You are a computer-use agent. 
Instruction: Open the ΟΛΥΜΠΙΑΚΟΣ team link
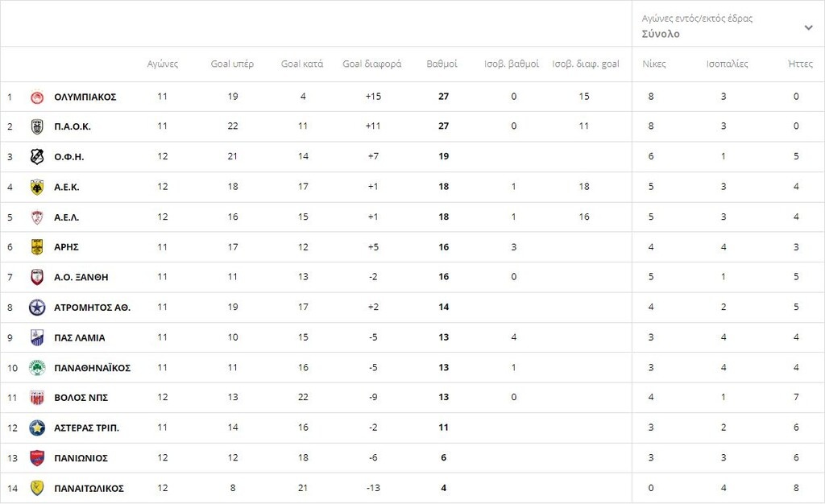point(85,97)
